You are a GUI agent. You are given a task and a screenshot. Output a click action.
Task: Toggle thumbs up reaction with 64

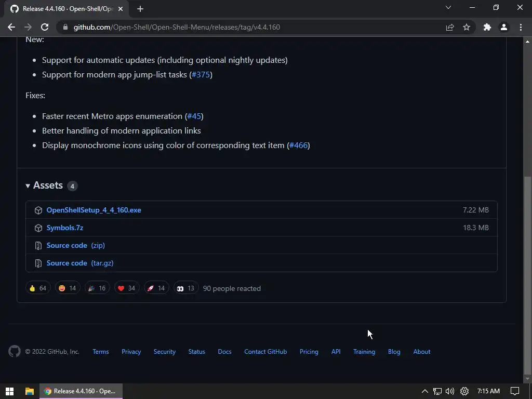point(38,288)
